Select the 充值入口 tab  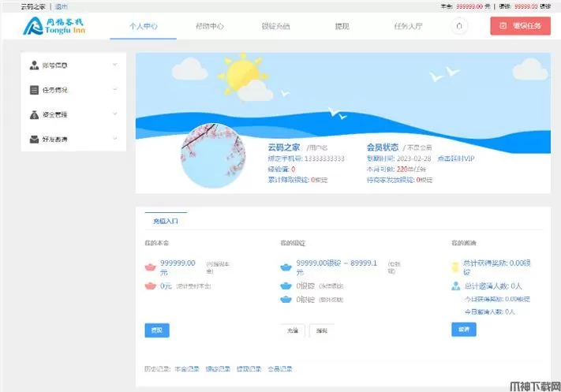[x=166, y=221]
